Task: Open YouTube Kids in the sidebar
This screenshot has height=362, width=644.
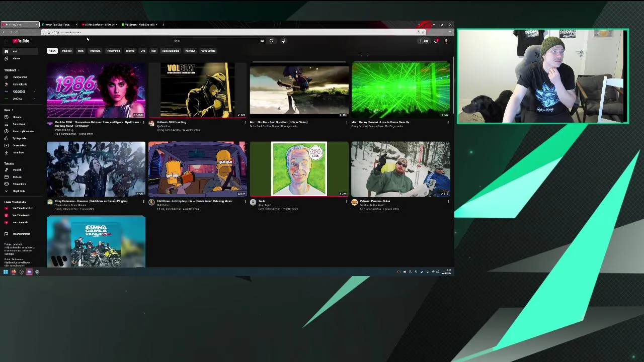Action: coord(20,222)
